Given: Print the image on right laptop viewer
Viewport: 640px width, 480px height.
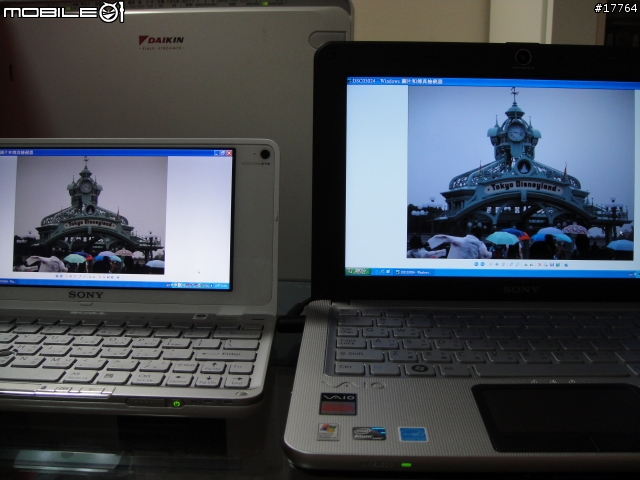Looking at the screenshot, I should tap(546, 265).
